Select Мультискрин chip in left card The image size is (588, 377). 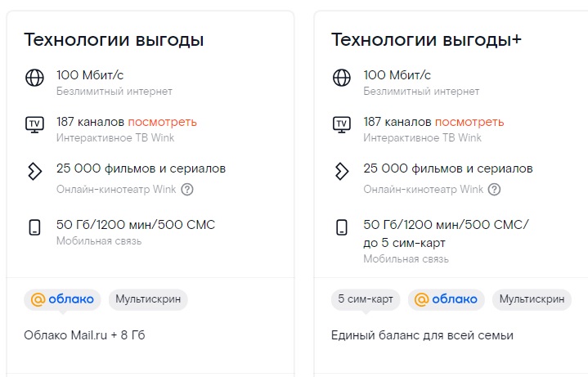point(147,299)
